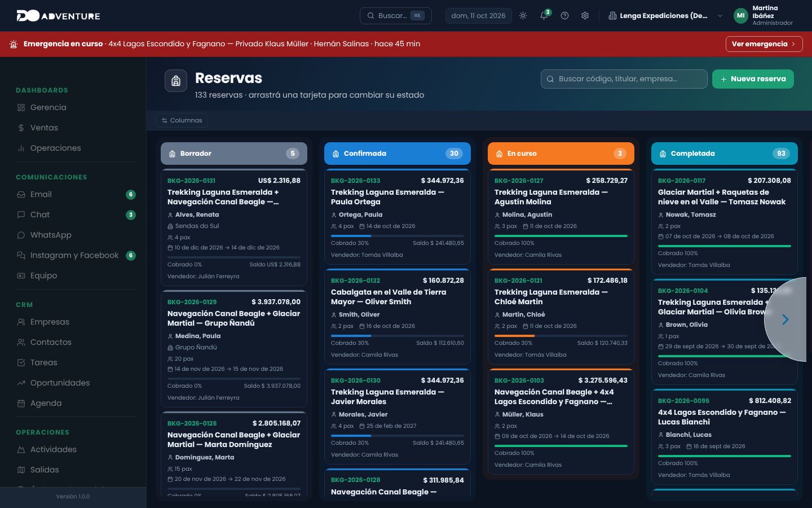Image resolution: width=812 pixels, height=508 pixels.
Task: Click the Contactos icon in the sidebar
Action: click(x=21, y=342)
